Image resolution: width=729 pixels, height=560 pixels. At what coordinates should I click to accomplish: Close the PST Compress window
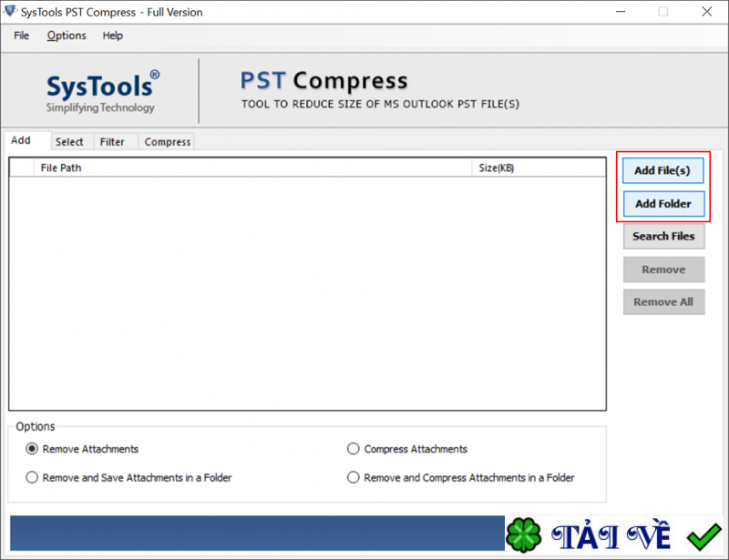pyautogui.click(x=707, y=12)
